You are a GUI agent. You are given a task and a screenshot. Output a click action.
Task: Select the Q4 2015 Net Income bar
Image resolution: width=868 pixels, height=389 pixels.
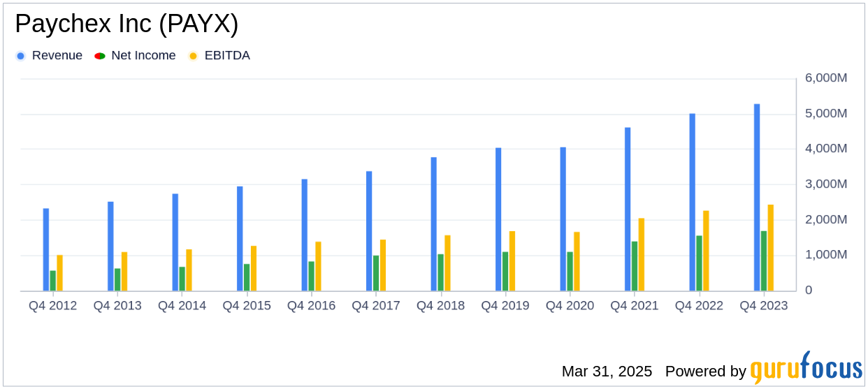(x=247, y=278)
